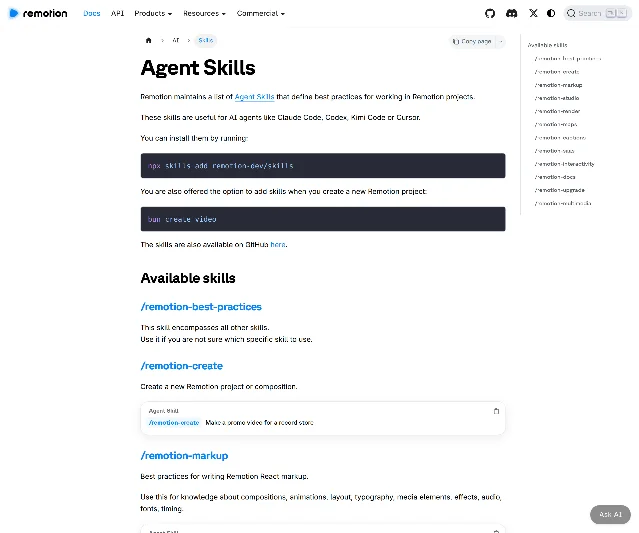Copy the remotion-create agent skill prompt

tap(496, 411)
